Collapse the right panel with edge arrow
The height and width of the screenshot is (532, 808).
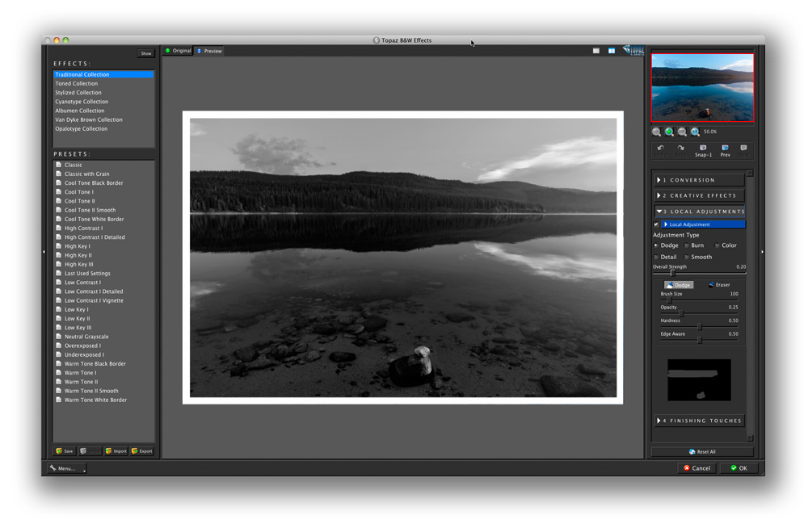[x=762, y=252]
